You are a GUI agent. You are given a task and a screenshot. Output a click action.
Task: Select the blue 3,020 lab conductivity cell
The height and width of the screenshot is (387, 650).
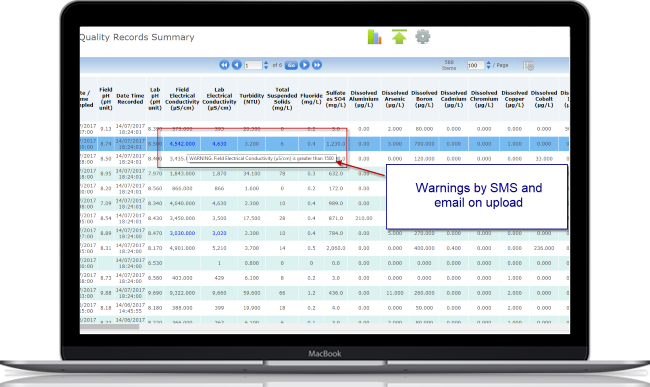click(x=219, y=233)
